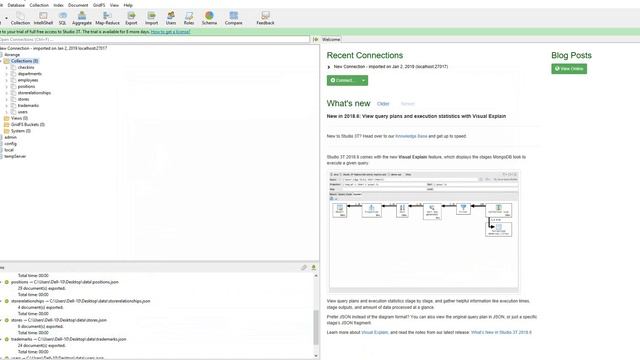Open the Connect button dropdown arrow
640x360 pixels.
(x=363, y=80)
